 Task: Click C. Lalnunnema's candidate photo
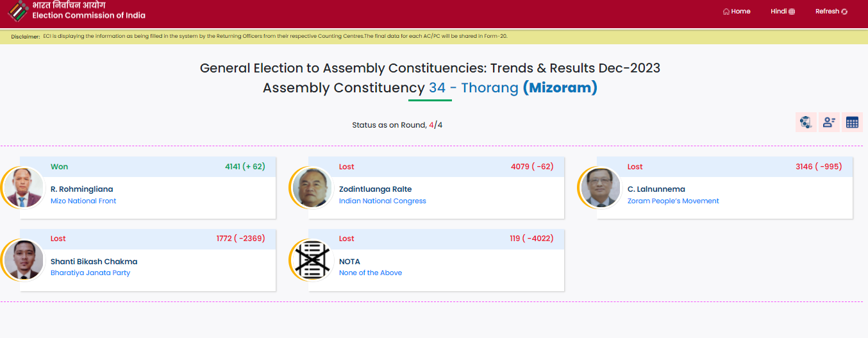click(x=601, y=188)
